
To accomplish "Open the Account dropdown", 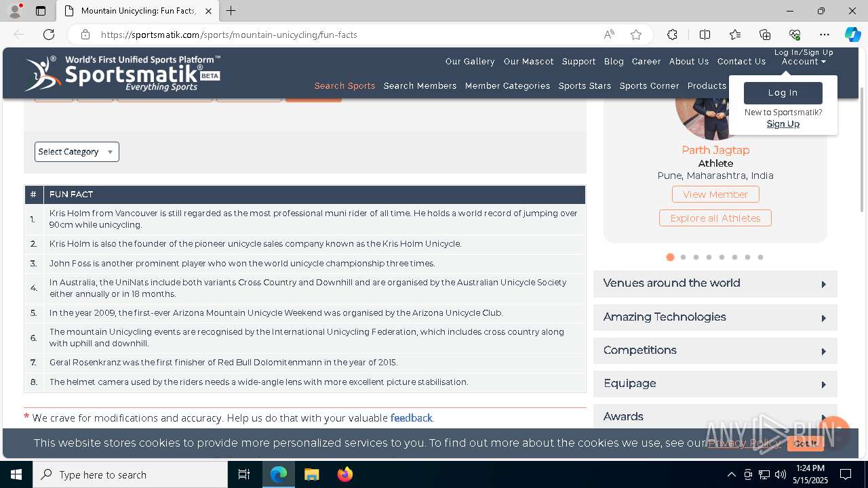I will [x=804, y=62].
